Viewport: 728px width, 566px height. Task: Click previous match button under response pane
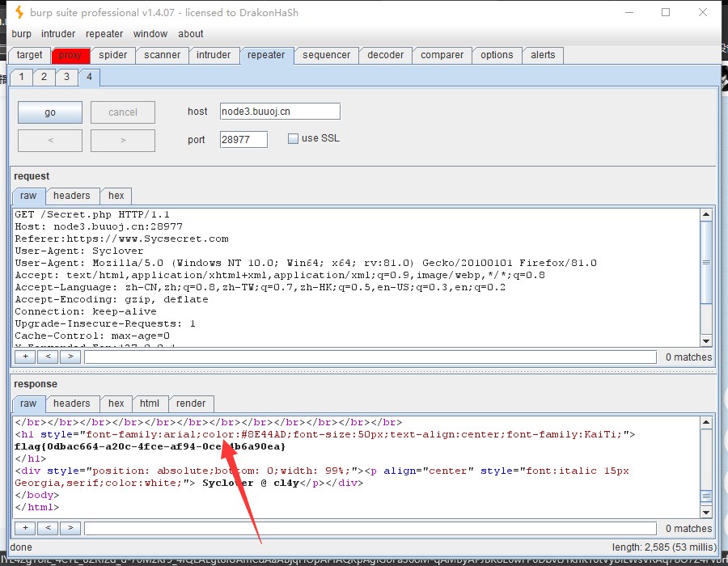coord(48,528)
